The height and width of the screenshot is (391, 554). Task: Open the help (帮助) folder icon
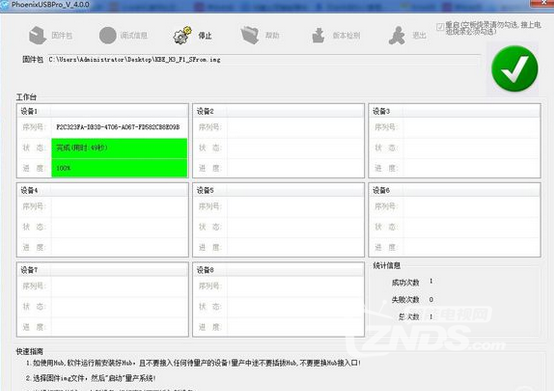click(x=250, y=35)
